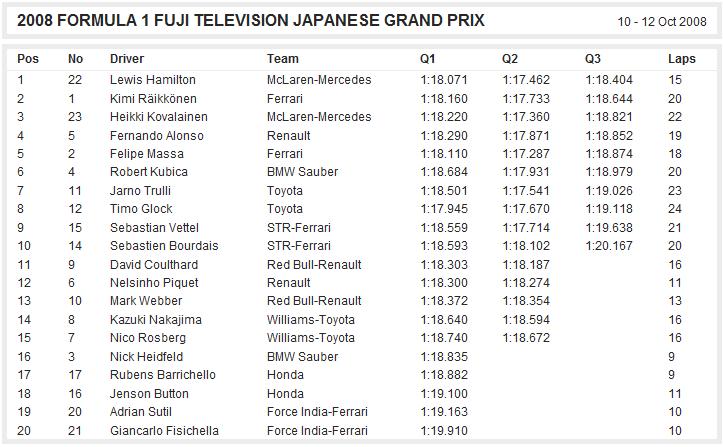
Task: Click the Pos column header
Action: [x=28, y=59]
